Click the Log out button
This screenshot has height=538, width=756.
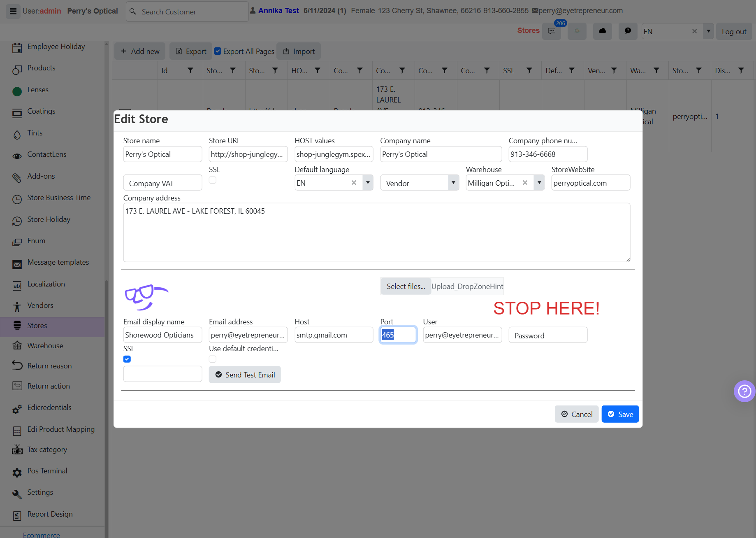734,31
